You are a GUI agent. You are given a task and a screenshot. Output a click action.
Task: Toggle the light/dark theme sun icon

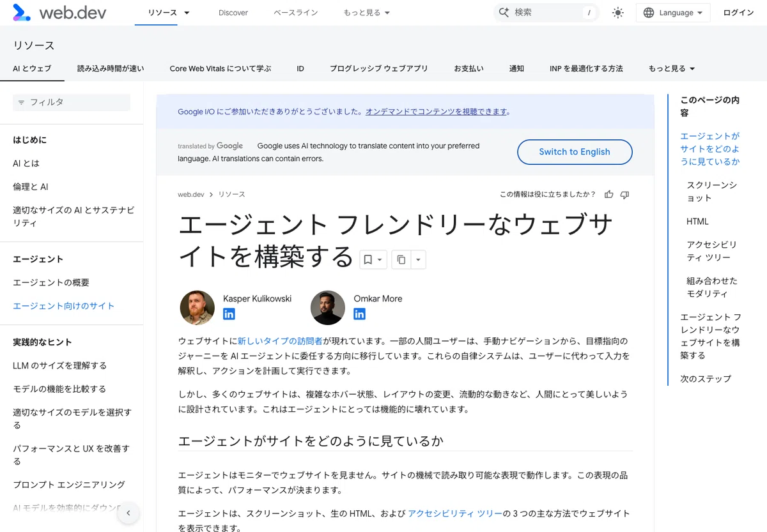pos(617,13)
